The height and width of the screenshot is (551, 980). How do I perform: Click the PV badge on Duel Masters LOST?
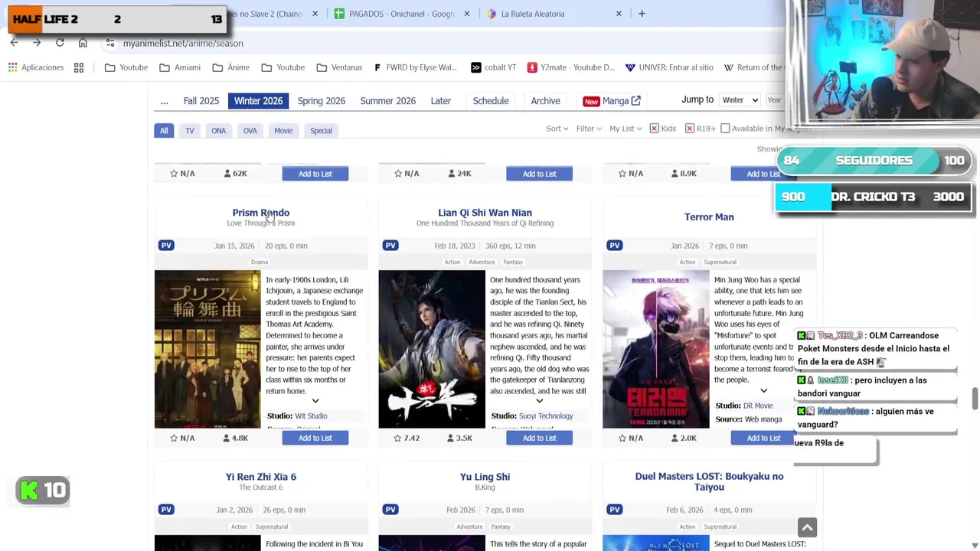[615, 510]
